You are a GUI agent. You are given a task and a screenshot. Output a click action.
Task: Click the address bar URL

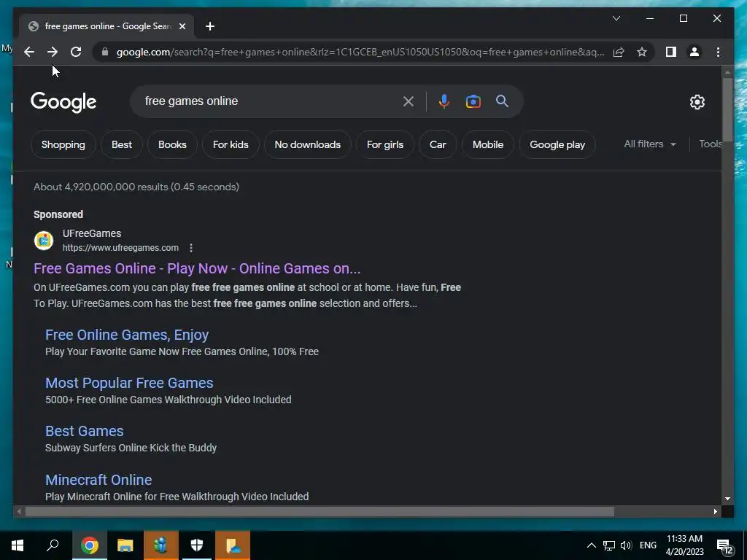coord(360,52)
